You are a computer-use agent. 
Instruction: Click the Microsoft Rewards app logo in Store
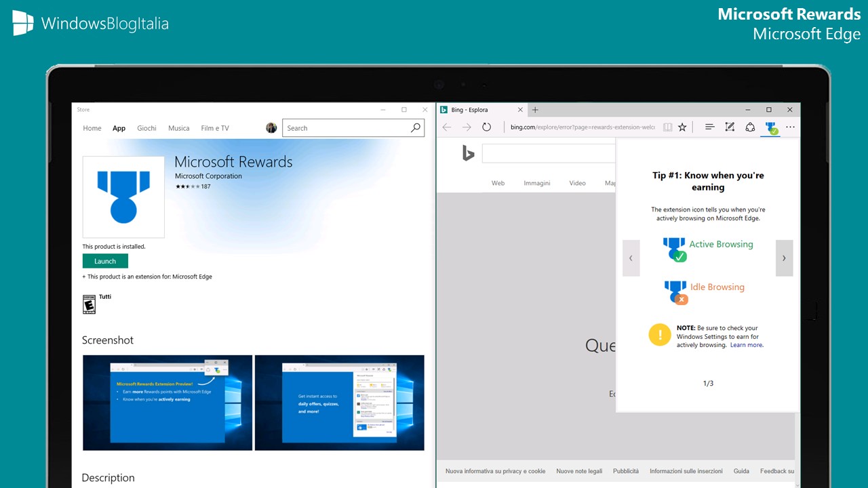[x=123, y=197]
